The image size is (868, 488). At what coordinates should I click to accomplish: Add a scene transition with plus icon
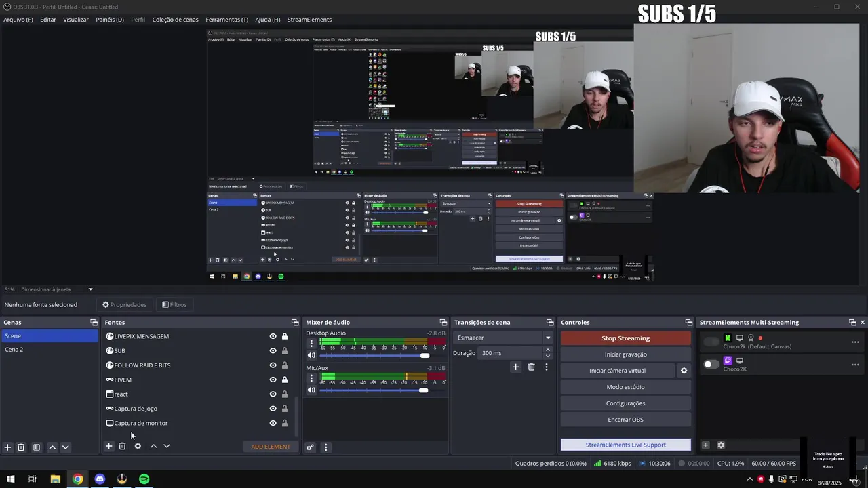(515, 367)
